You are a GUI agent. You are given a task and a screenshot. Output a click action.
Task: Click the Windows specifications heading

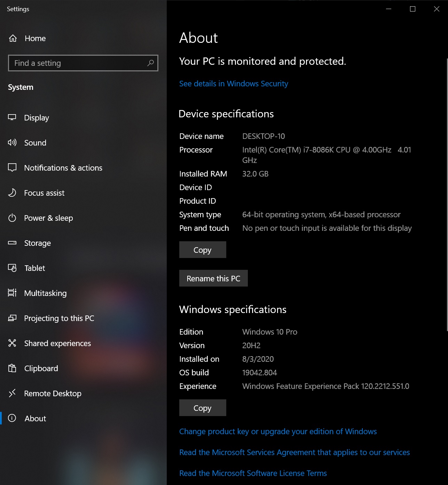[x=233, y=310]
